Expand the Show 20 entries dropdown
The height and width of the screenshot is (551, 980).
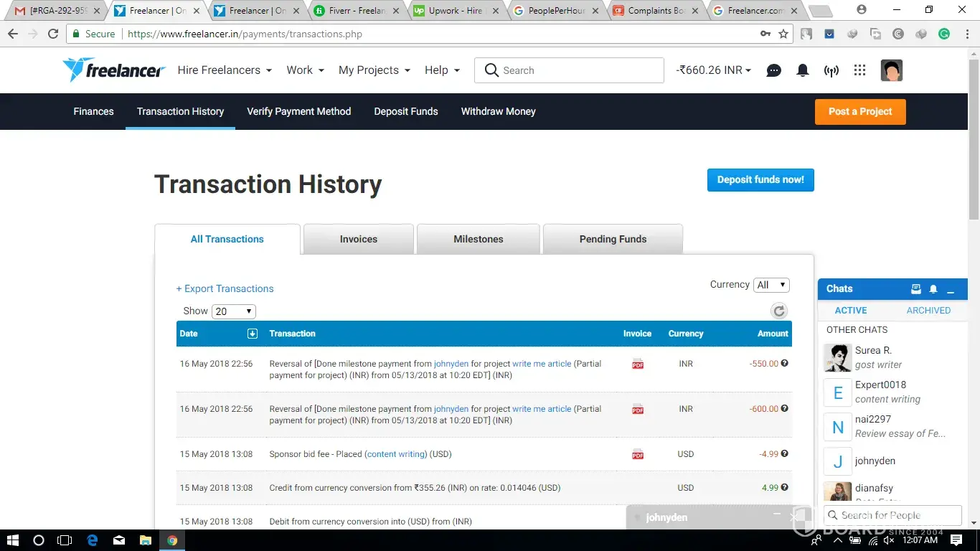(234, 311)
